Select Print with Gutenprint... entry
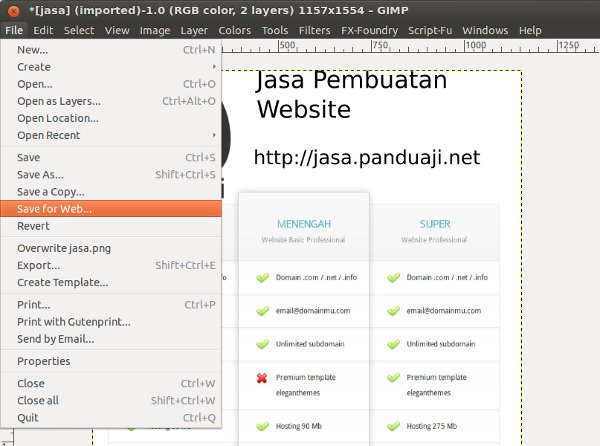Viewport: 600px width, 446px height. 111,322
